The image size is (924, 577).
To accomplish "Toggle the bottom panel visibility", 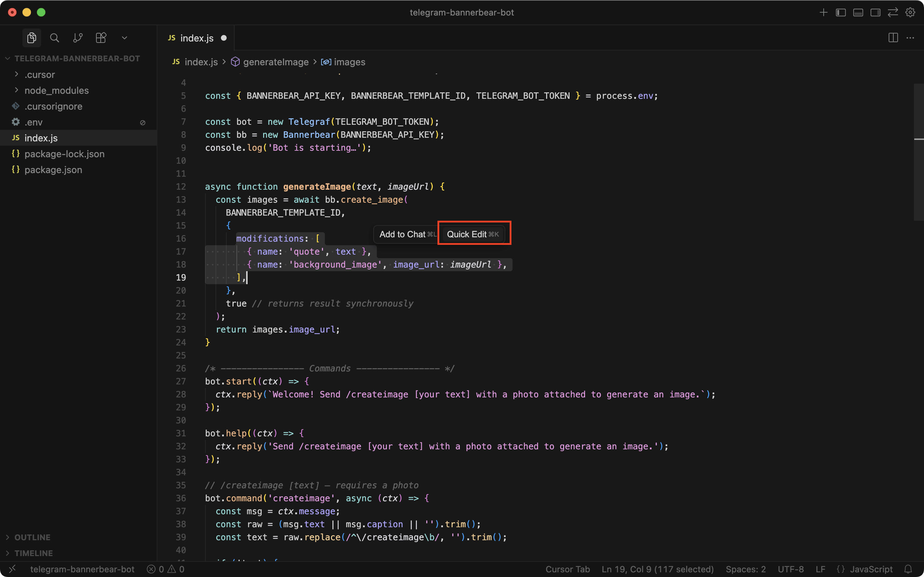I will 858,12.
